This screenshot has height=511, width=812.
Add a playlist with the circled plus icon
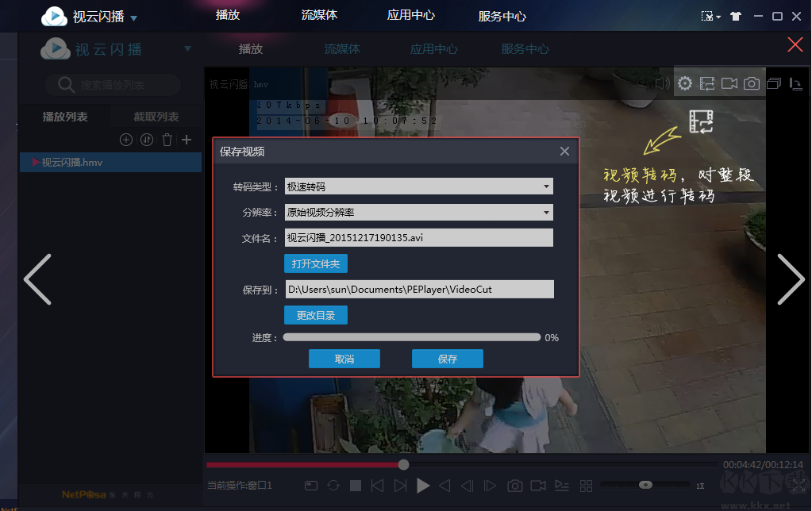(125, 139)
